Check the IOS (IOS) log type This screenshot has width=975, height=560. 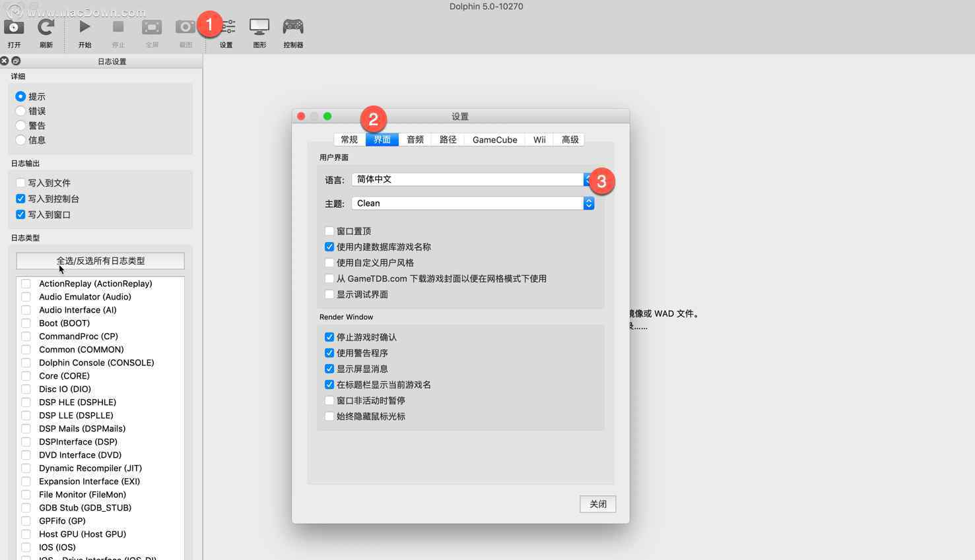pos(26,547)
